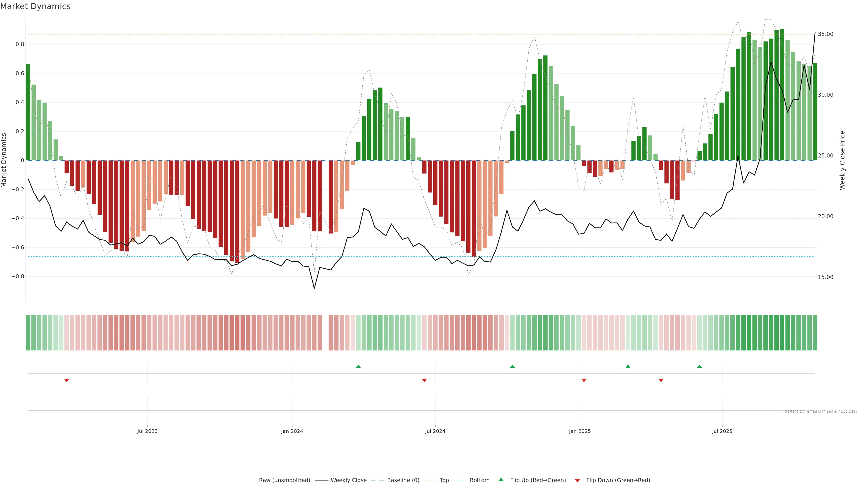The image size is (868, 488).
Task: Click the Jul 2023 axis label
Action: coord(147,431)
